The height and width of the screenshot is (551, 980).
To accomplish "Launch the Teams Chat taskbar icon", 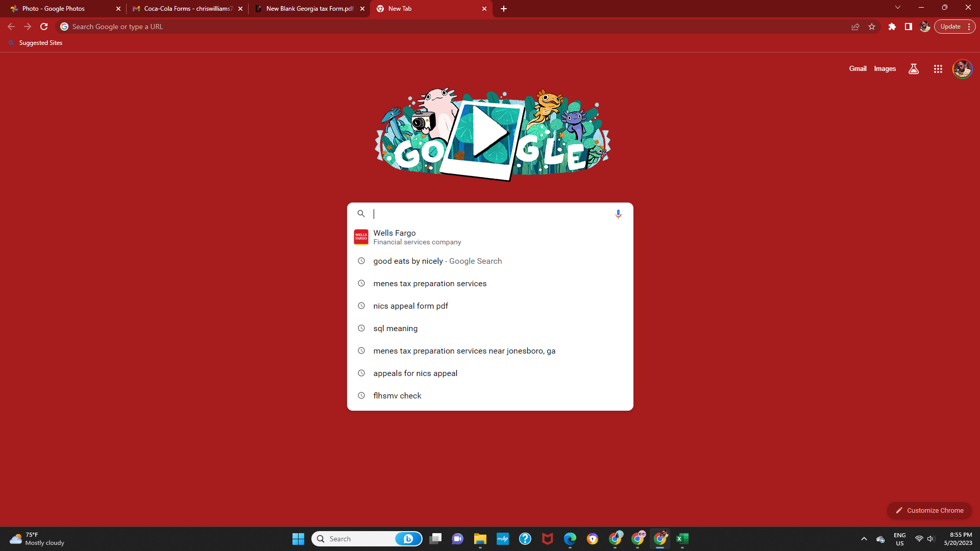I will click(458, 539).
